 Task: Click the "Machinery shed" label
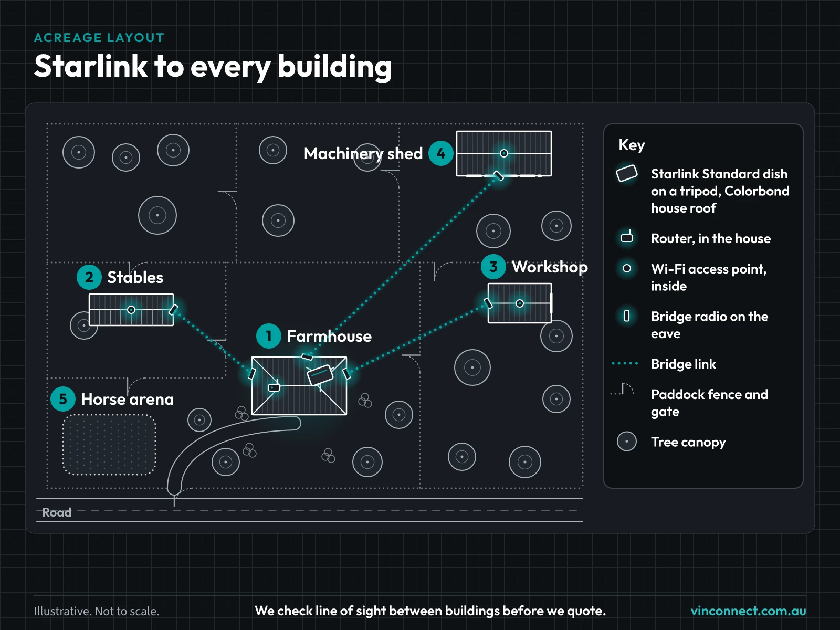pos(363,154)
